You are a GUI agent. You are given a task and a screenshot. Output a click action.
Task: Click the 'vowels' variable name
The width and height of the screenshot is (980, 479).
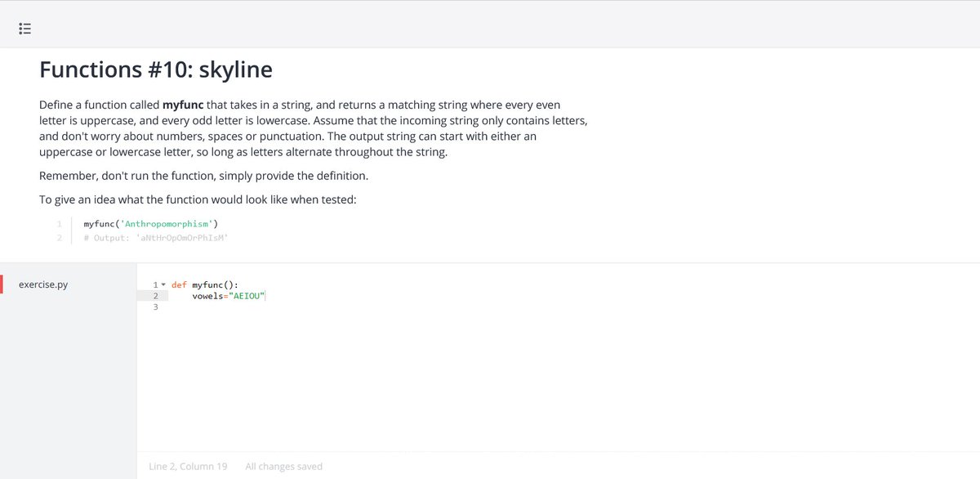[x=207, y=296]
